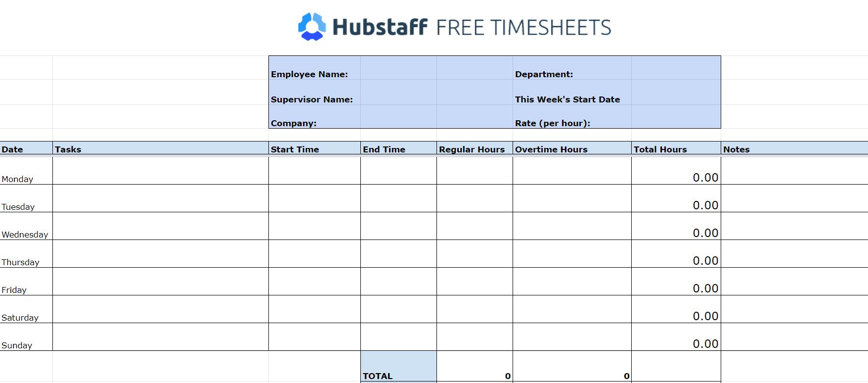The image size is (868, 383).
Task: Click the Total Hours column header
Action: tap(676, 149)
